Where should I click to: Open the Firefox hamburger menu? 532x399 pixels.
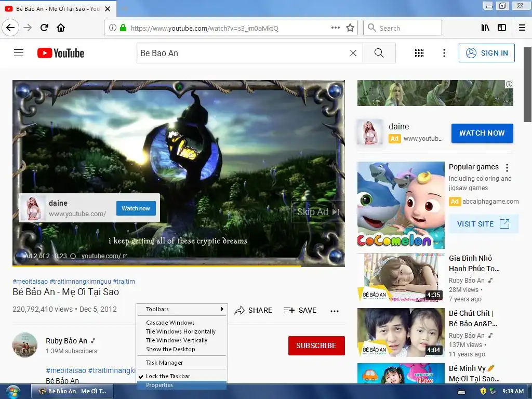pos(522,28)
